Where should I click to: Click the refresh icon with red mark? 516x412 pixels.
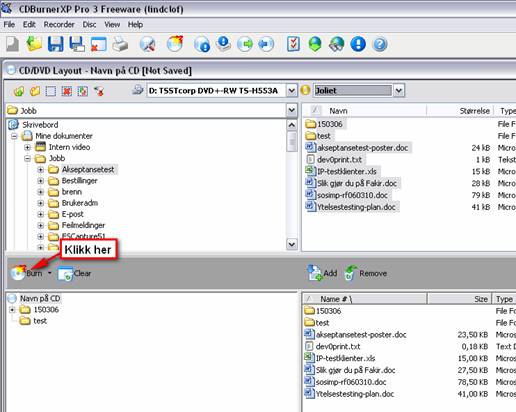coord(99,91)
